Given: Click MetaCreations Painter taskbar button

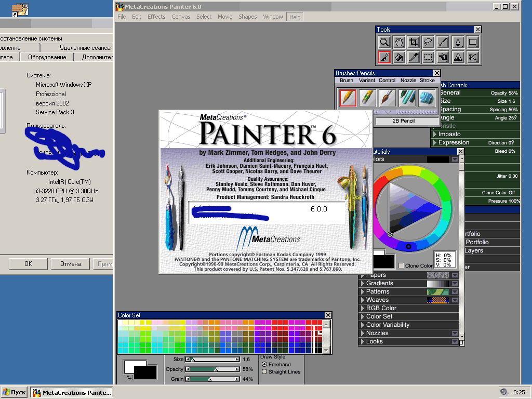Looking at the screenshot, I should [x=72, y=393].
